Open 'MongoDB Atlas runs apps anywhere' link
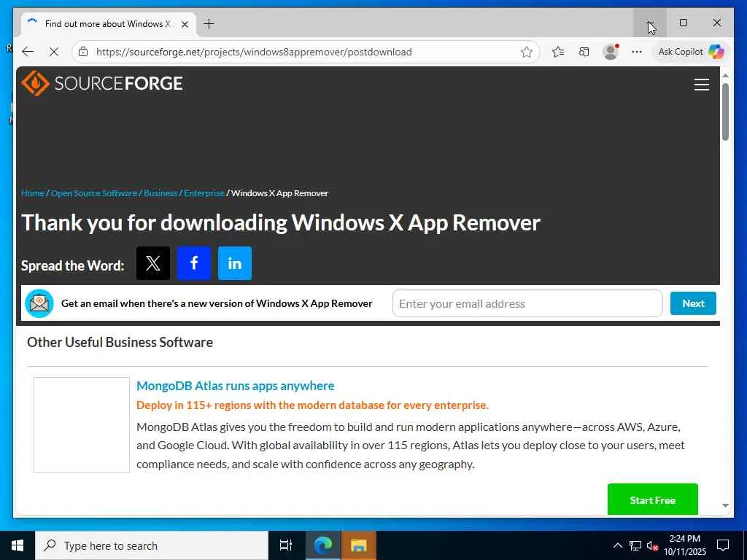Screen dimensions: 747x560 (x=236, y=386)
